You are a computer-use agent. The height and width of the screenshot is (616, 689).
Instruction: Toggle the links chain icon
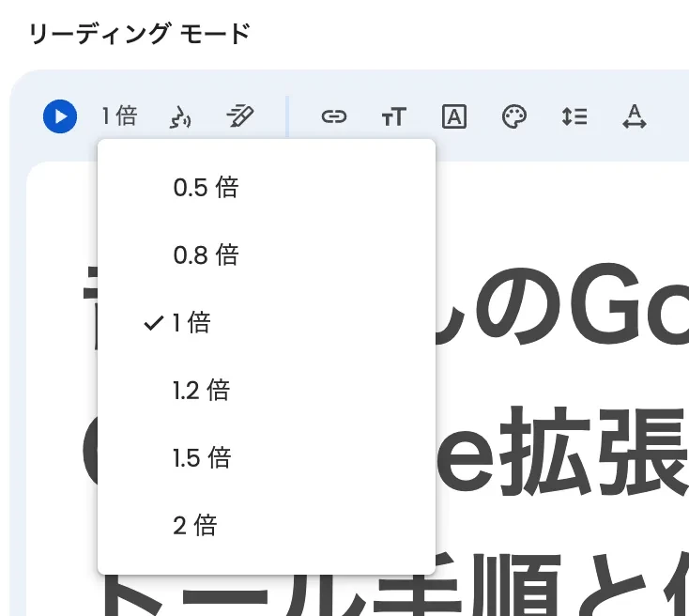pyautogui.click(x=334, y=117)
